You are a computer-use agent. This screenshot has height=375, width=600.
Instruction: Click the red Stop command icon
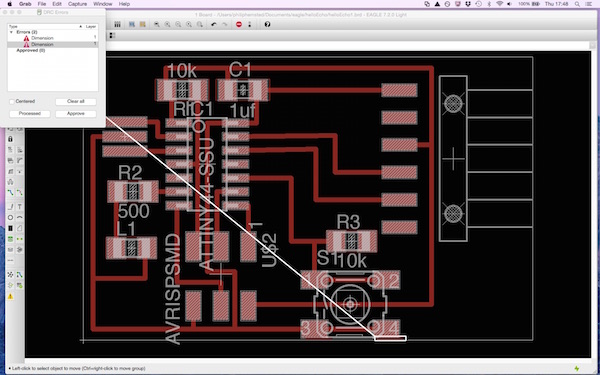tap(239, 24)
